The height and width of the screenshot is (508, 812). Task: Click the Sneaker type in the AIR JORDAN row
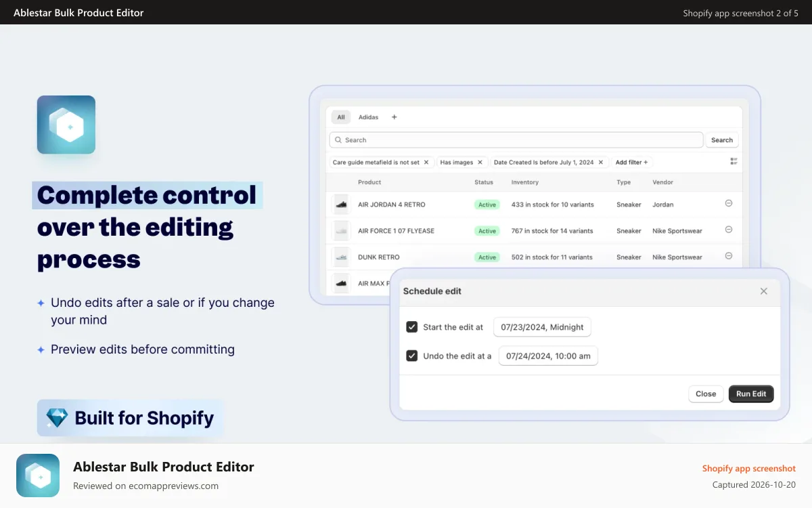pos(629,205)
